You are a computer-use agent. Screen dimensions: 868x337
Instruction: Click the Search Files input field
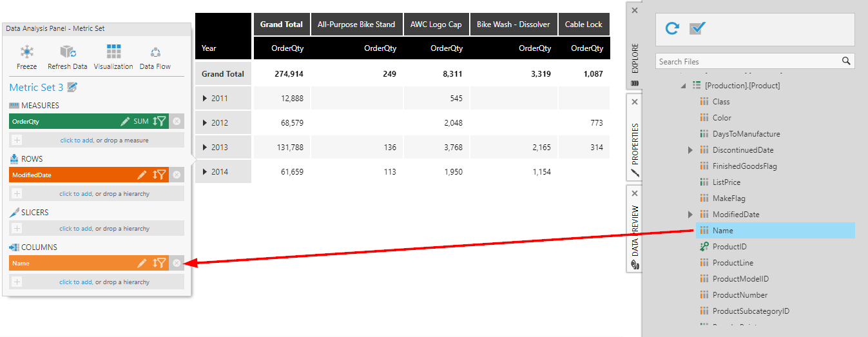pyautogui.click(x=746, y=61)
